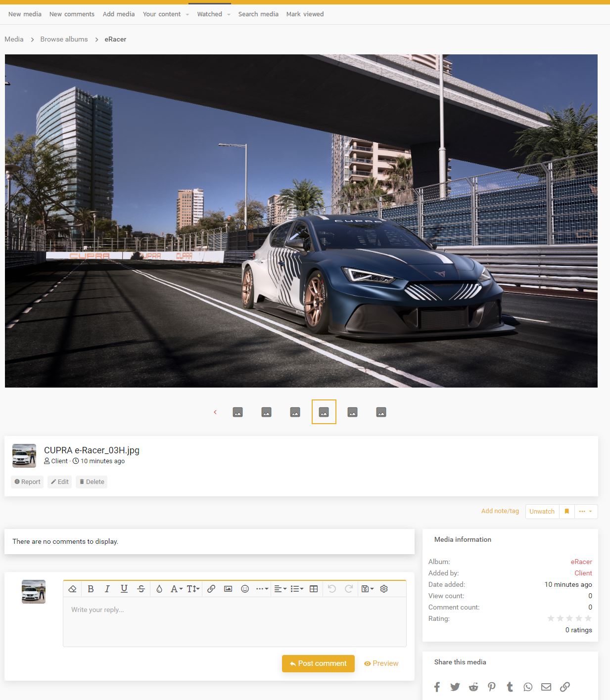Rate the media five stars
The width and height of the screenshot is (610, 700).
(588, 618)
